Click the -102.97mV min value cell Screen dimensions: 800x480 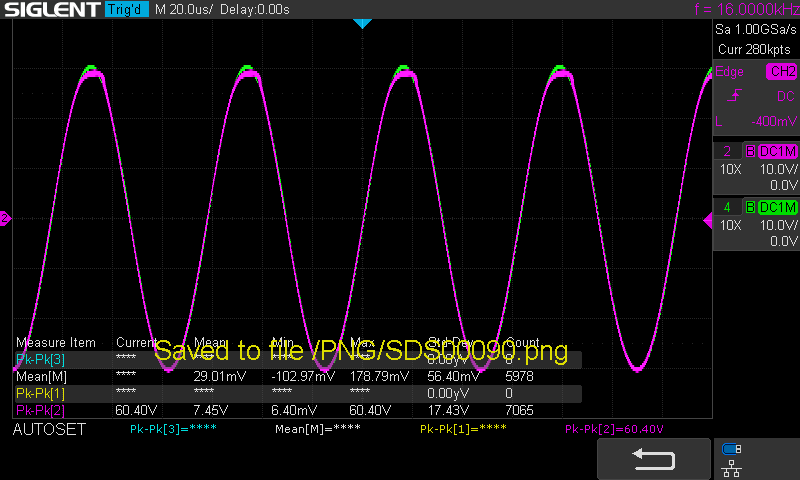pyautogui.click(x=303, y=376)
